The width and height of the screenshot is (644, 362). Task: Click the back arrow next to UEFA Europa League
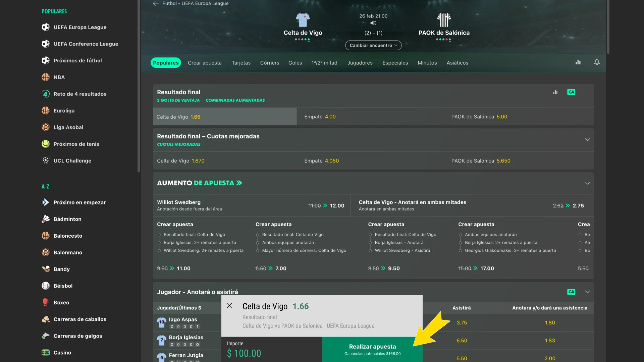tap(156, 3)
